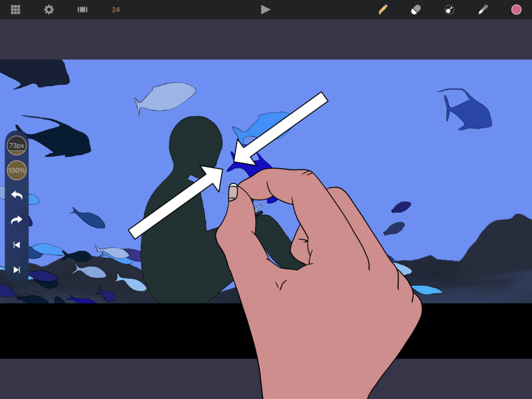Open the frames grid view icon

16,9
